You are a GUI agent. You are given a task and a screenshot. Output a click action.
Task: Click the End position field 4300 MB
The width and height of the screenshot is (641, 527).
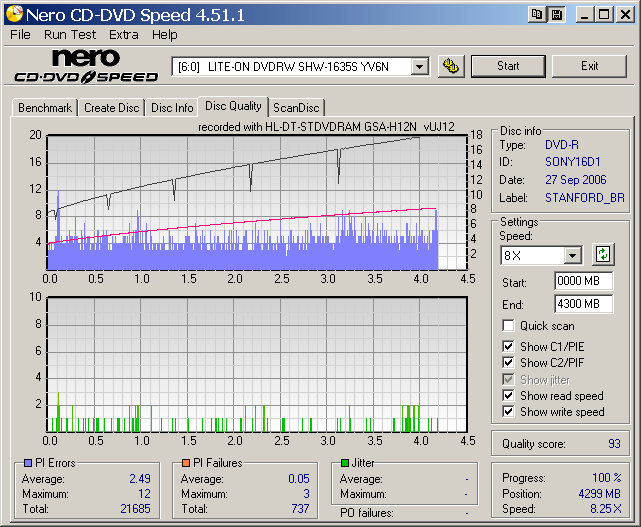click(584, 304)
